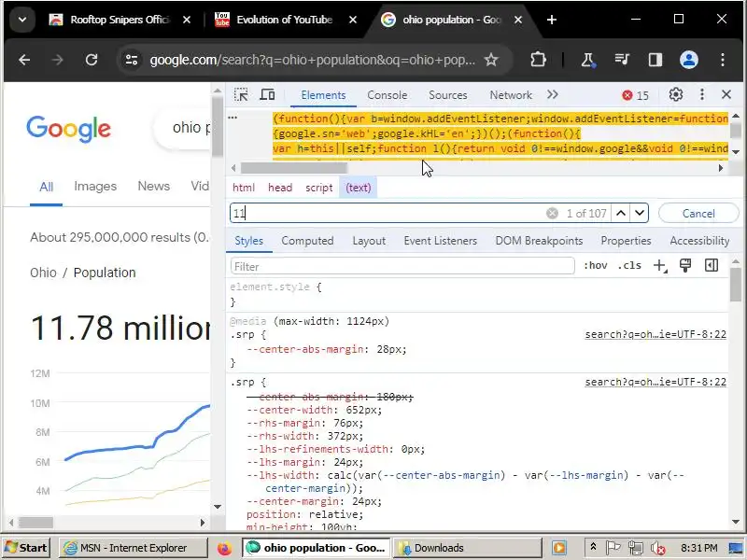747x560 pixels.
Task: Go to next search result
Action: 640,214
